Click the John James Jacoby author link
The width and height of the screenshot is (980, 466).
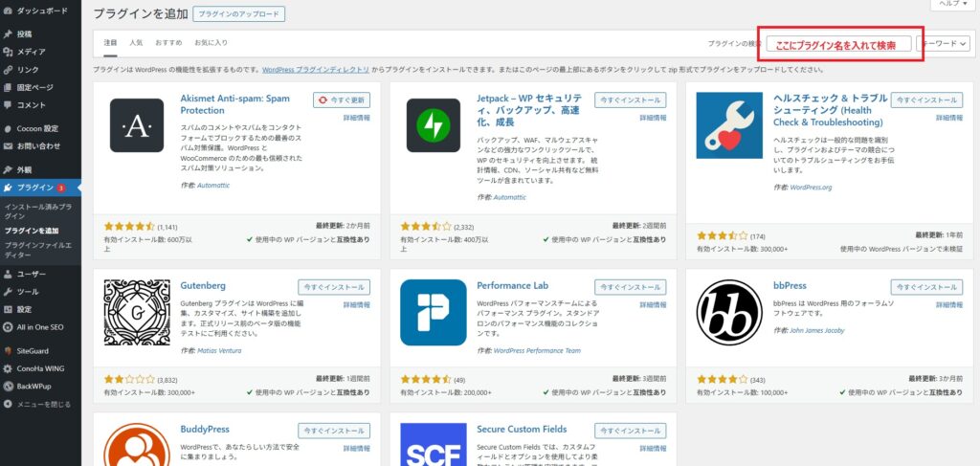click(x=817, y=330)
